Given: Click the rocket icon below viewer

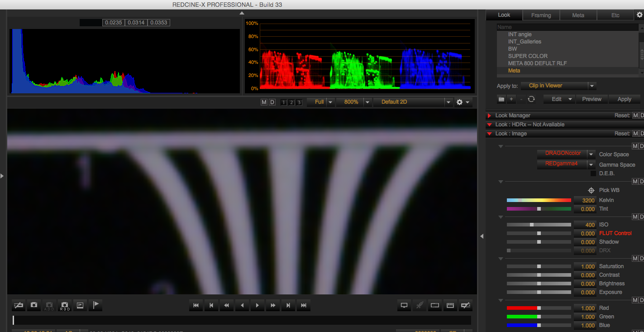Looking at the screenshot, I should pyautogui.click(x=420, y=305).
